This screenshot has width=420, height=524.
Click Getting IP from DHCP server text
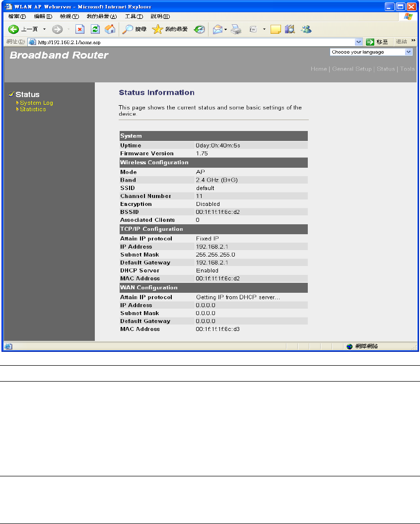tap(238, 297)
